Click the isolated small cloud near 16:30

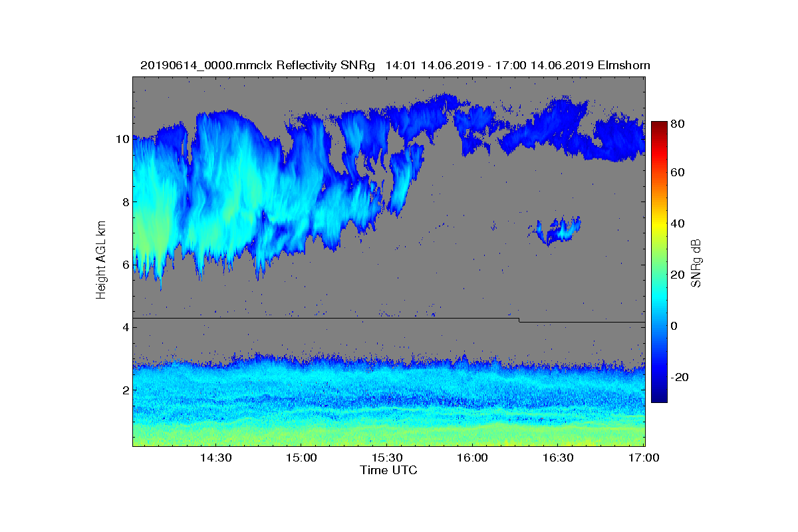(x=557, y=230)
